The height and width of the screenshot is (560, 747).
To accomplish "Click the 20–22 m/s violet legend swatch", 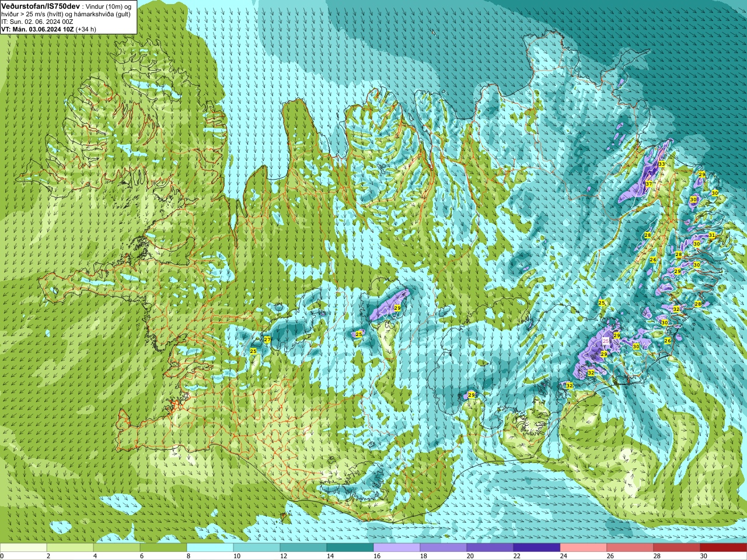I will pos(490,547).
